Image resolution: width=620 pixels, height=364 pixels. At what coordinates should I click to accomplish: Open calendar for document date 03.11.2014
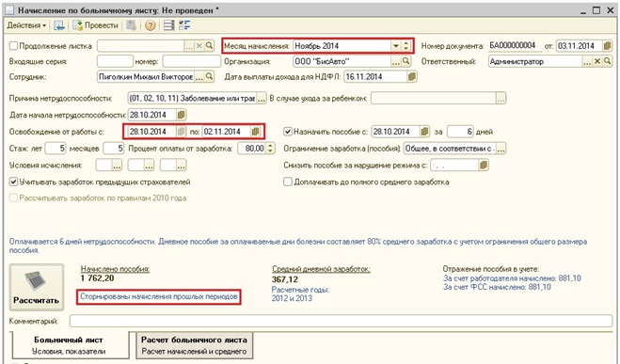(x=607, y=46)
